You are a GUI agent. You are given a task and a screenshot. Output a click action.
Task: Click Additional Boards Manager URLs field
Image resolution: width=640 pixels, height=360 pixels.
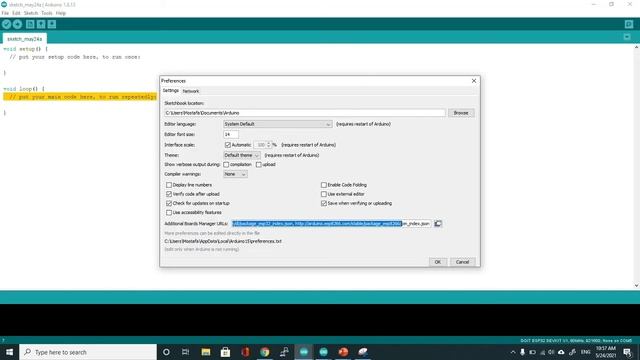pyautogui.click(x=331, y=223)
